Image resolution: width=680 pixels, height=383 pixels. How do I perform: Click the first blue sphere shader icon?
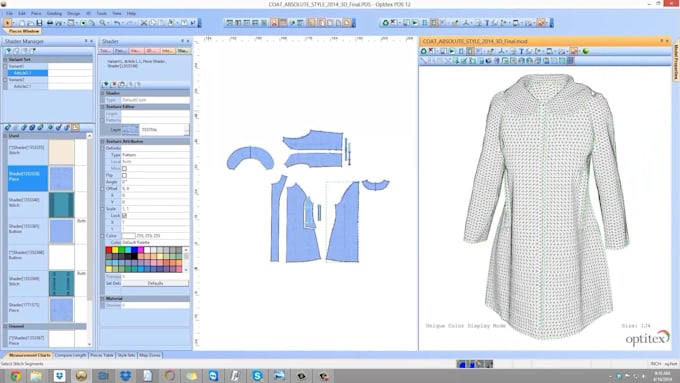pyautogui.click(x=8, y=128)
